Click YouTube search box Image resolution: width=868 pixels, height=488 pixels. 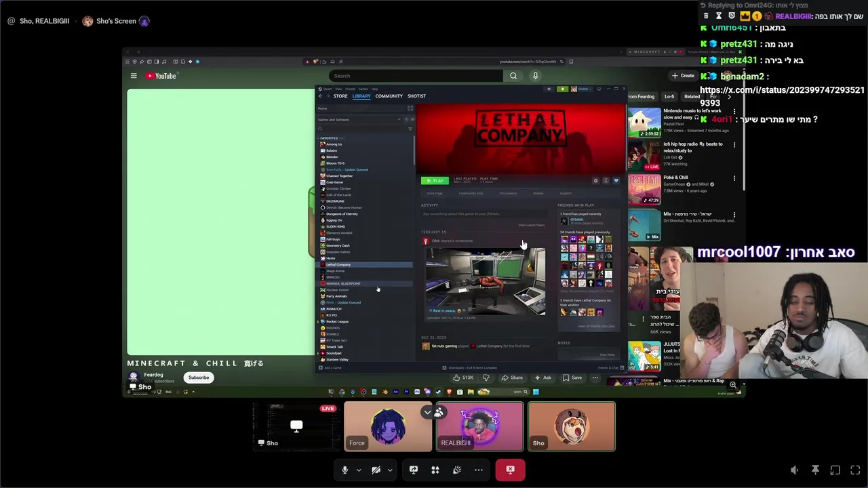416,76
